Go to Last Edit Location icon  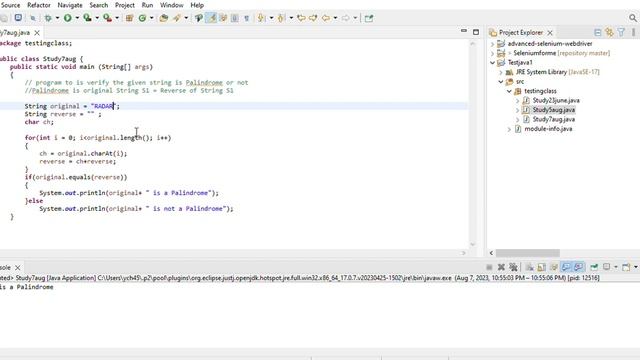pyautogui.click(x=301, y=18)
